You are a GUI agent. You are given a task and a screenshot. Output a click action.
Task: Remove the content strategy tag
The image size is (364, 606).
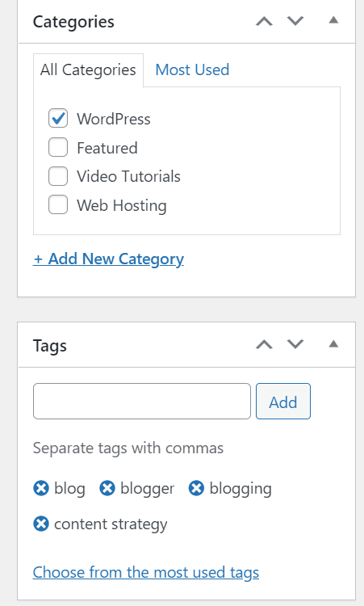[x=41, y=524]
